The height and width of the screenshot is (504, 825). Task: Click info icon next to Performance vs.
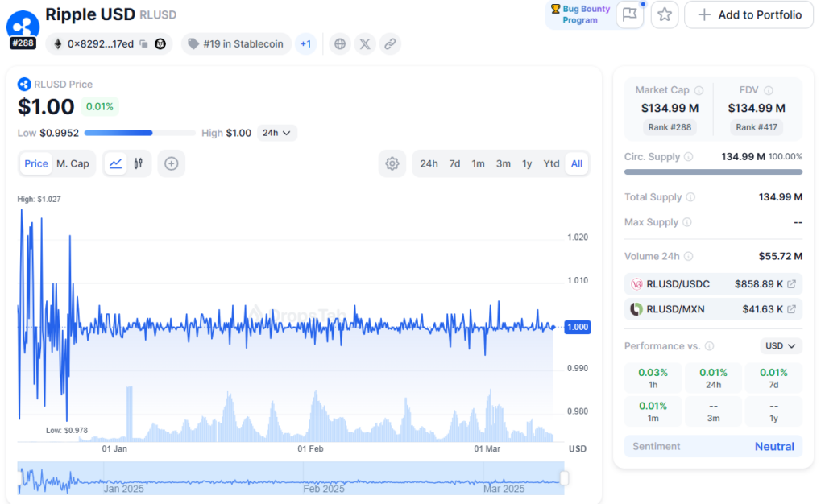coord(709,346)
